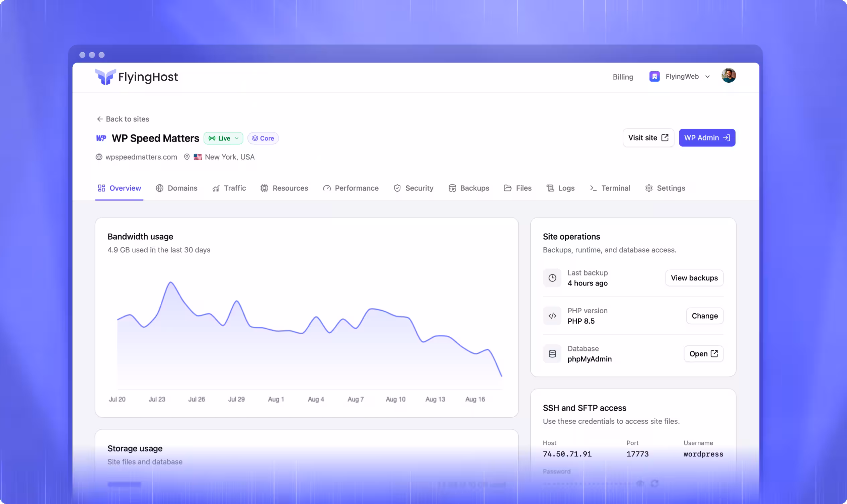Click the SSH port value 17773
This screenshot has height=504, width=847.
click(637, 454)
